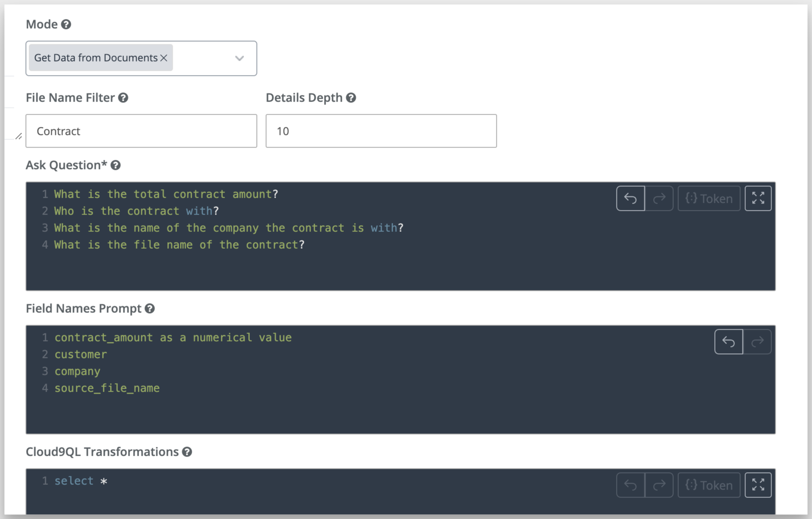The image size is (812, 519).
Task: Redo in the Ask Question editor
Action: point(659,198)
